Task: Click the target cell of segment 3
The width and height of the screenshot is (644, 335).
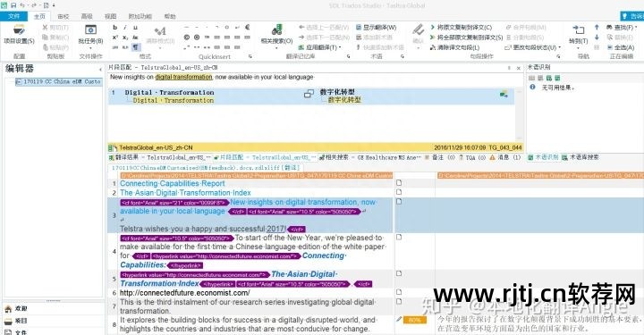Action: 539,215
